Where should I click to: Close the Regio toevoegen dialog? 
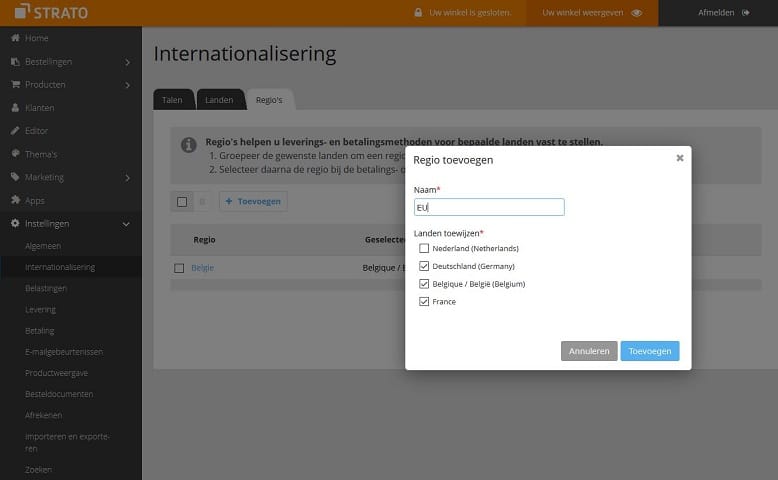click(x=680, y=158)
